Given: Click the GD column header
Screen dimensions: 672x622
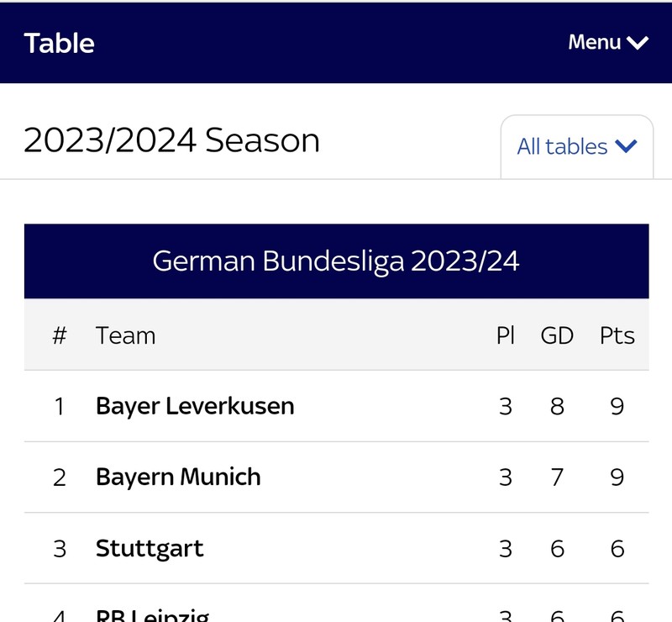Looking at the screenshot, I should 557,335.
